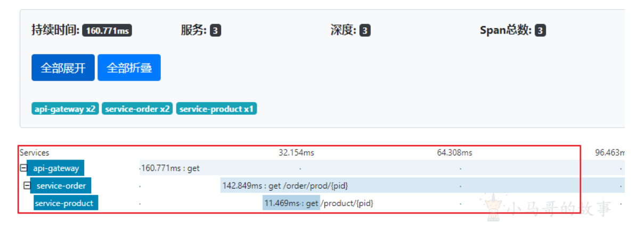Image resolution: width=644 pixels, height=229 pixels.
Task: Click the 全部折叠 button
Action: pos(129,68)
